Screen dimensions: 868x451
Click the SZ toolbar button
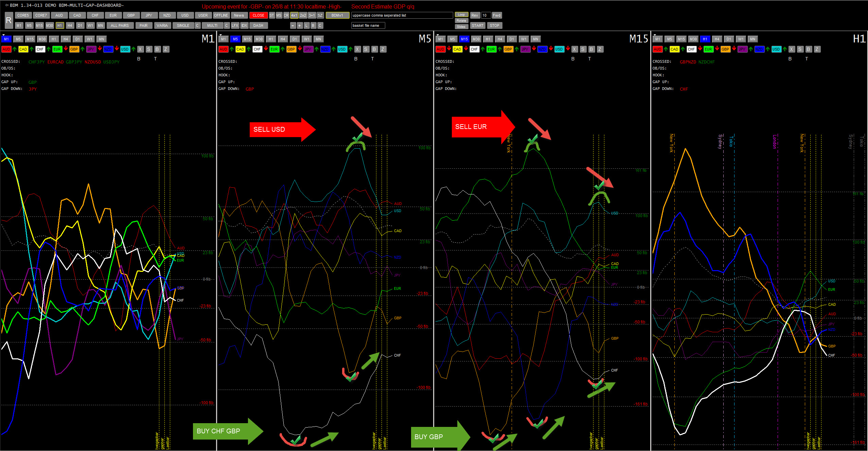click(x=320, y=15)
